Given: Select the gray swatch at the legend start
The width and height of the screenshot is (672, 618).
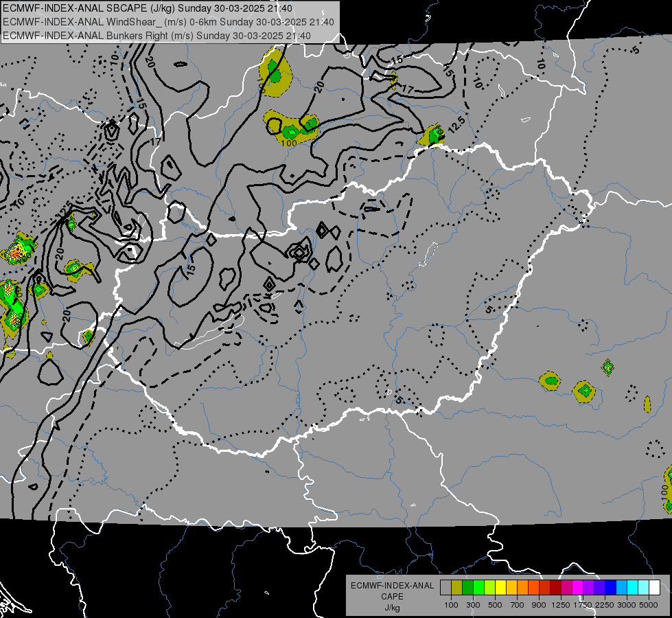Looking at the screenshot, I should [445, 588].
